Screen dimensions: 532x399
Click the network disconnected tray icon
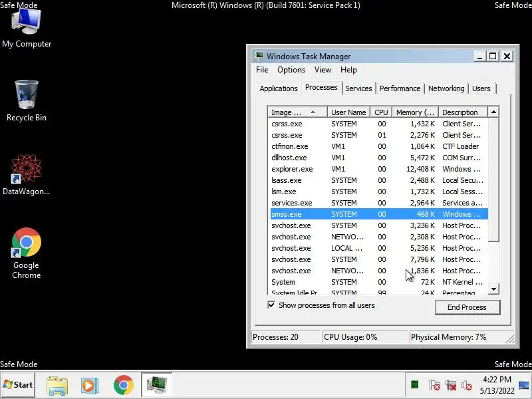(x=451, y=385)
